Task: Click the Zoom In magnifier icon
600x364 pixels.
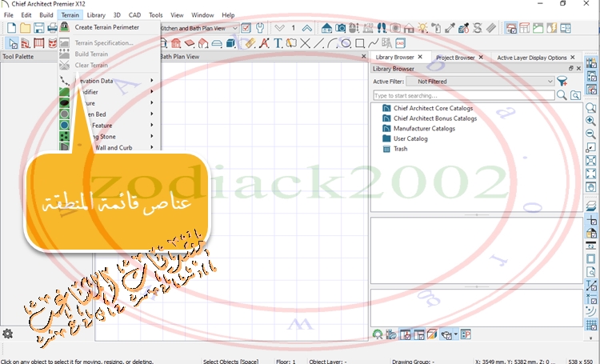Action: (x=590, y=121)
